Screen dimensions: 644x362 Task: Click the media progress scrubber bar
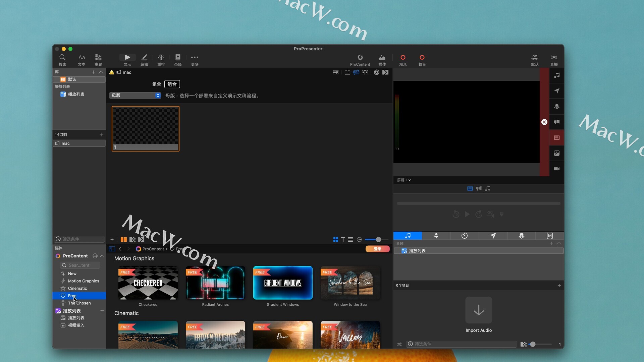479,203
